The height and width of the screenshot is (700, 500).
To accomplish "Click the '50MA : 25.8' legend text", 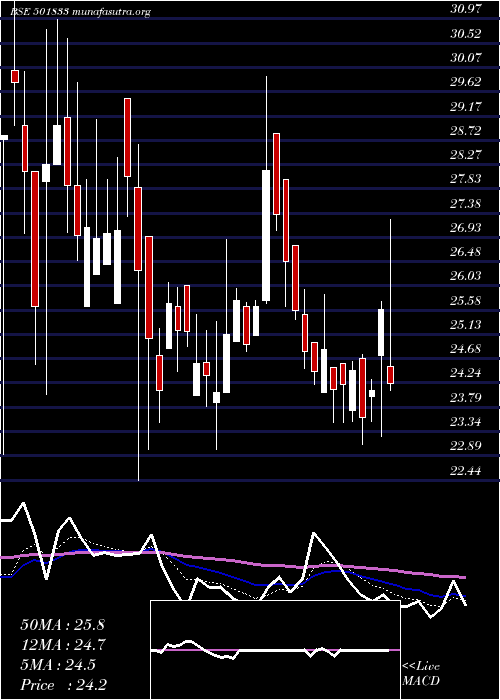I will click(x=62, y=625).
